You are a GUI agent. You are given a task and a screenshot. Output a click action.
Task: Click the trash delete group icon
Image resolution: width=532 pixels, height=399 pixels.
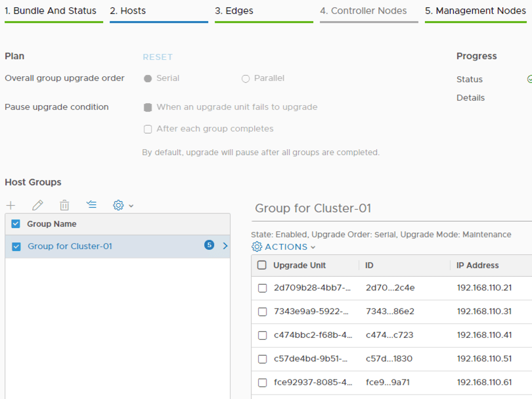[64, 205]
